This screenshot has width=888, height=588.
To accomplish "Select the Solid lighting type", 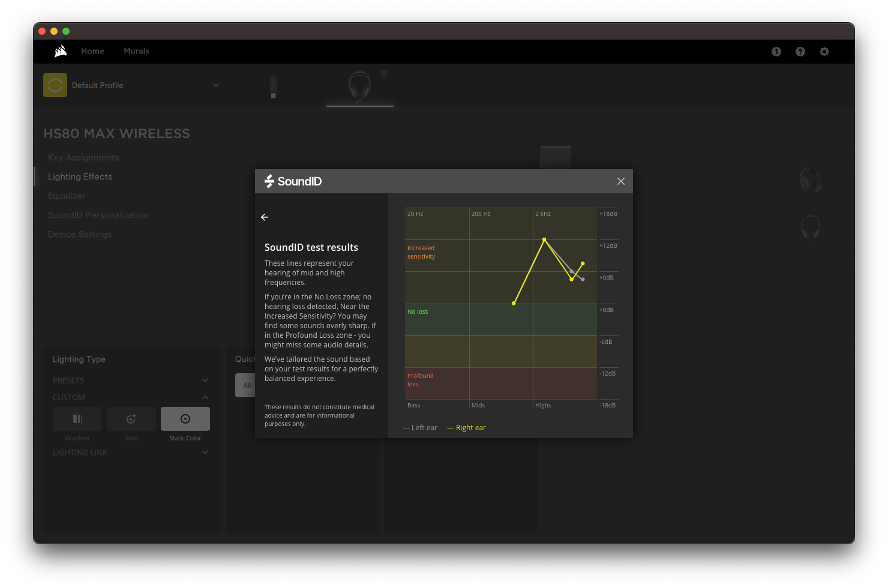I will (x=131, y=419).
